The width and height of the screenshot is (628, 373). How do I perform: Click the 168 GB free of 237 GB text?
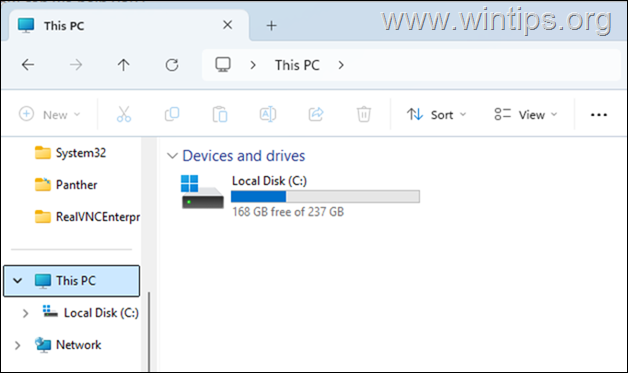point(288,212)
